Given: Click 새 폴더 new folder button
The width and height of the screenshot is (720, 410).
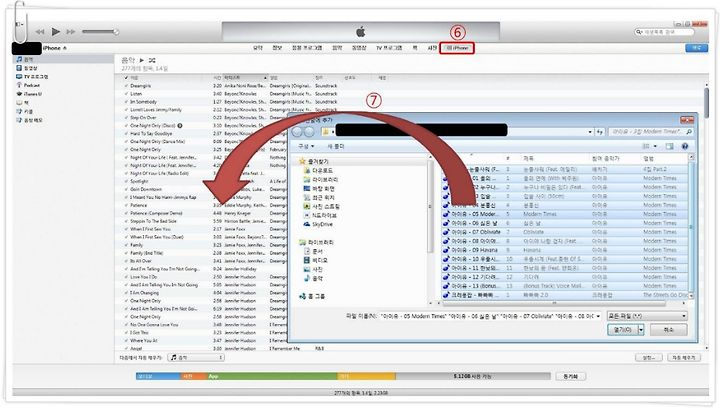Looking at the screenshot, I should [336, 146].
